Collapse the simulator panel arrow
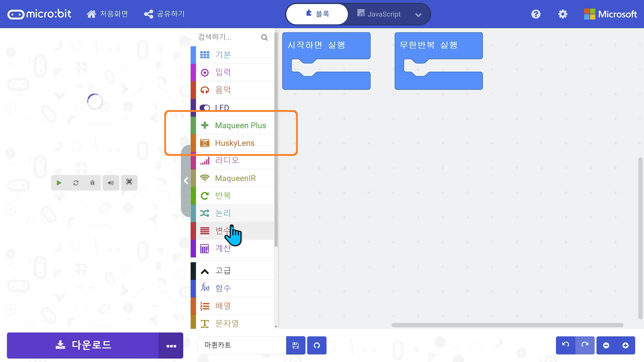This screenshot has width=644, height=362. tap(186, 181)
